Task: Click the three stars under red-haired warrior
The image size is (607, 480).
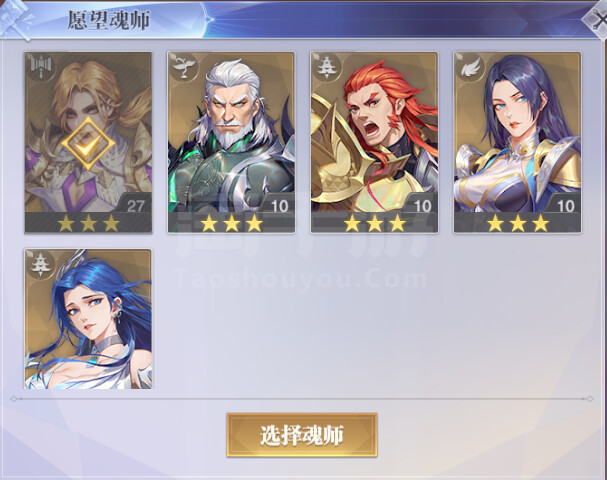Action: tap(375, 224)
